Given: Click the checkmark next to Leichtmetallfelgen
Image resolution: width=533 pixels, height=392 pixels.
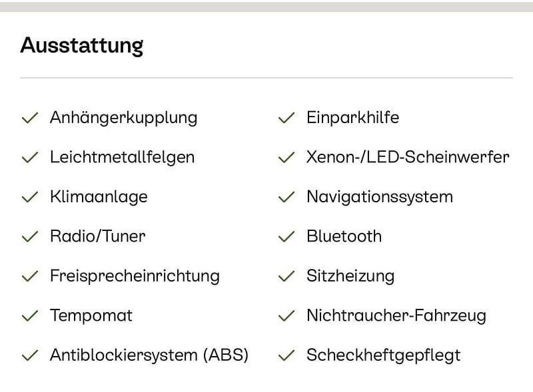Looking at the screenshot, I should coord(30,158).
